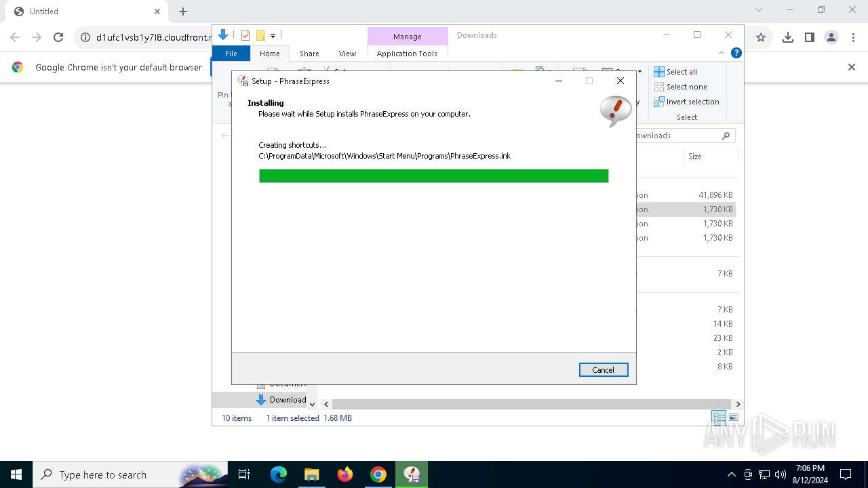868x488 pixels.
Task: Open Chrome tab search chevron
Action: pos(759,9)
